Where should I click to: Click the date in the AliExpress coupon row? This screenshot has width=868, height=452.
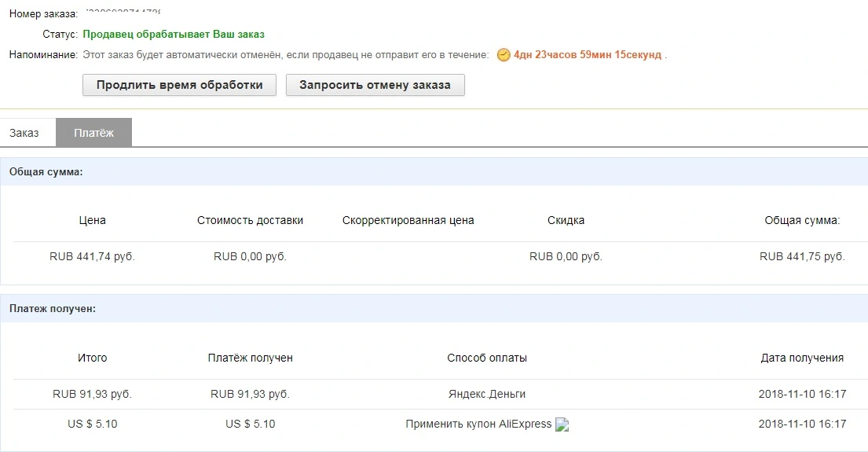click(802, 424)
